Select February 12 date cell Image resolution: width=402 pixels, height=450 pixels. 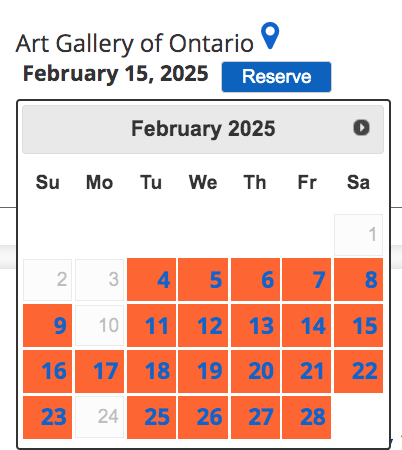203,325
